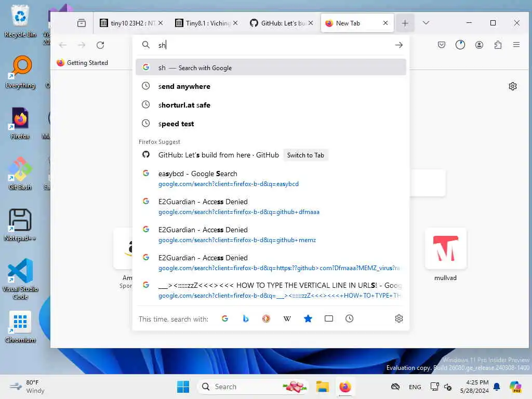Open the Extensions puzzle icon

498,45
